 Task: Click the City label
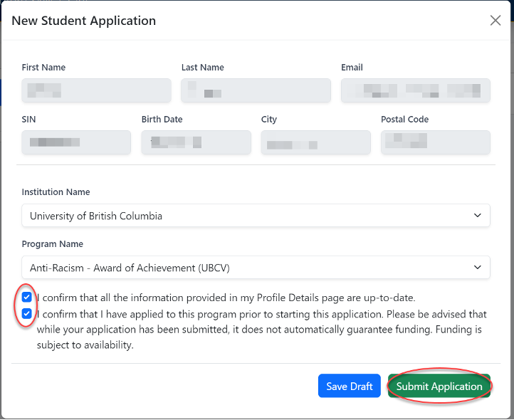click(x=269, y=120)
